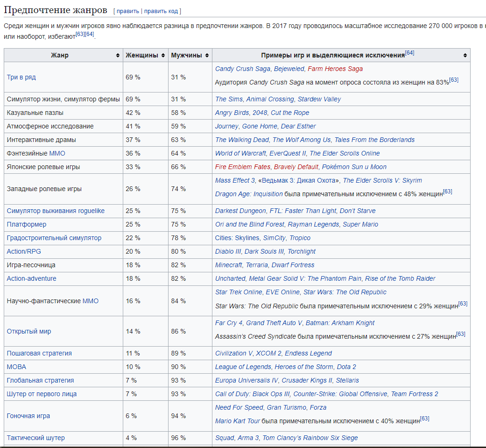Sort by Примеры игр column arrows
Screen dimensions: 486x448
465,55
